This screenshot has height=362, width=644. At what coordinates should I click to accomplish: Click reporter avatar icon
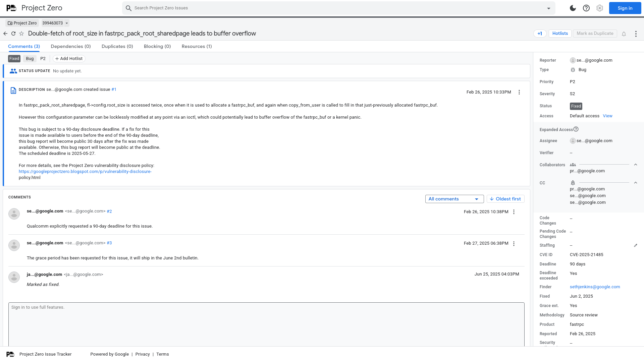tap(573, 60)
